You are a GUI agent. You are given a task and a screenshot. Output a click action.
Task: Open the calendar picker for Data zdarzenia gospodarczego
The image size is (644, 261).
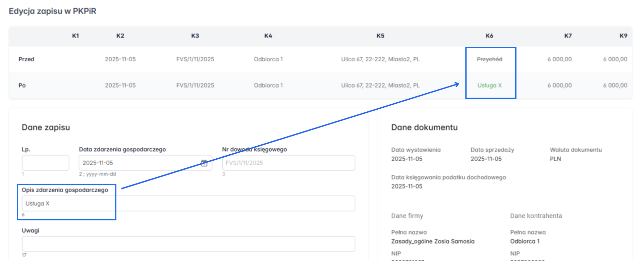[x=204, y=163]
